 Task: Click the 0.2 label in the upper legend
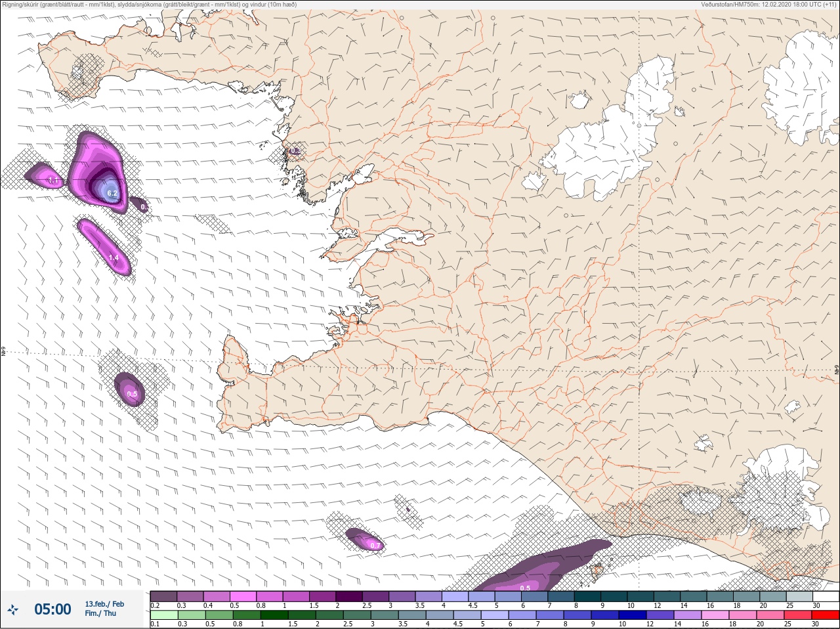pyautogui.click(x=155, y=605)
